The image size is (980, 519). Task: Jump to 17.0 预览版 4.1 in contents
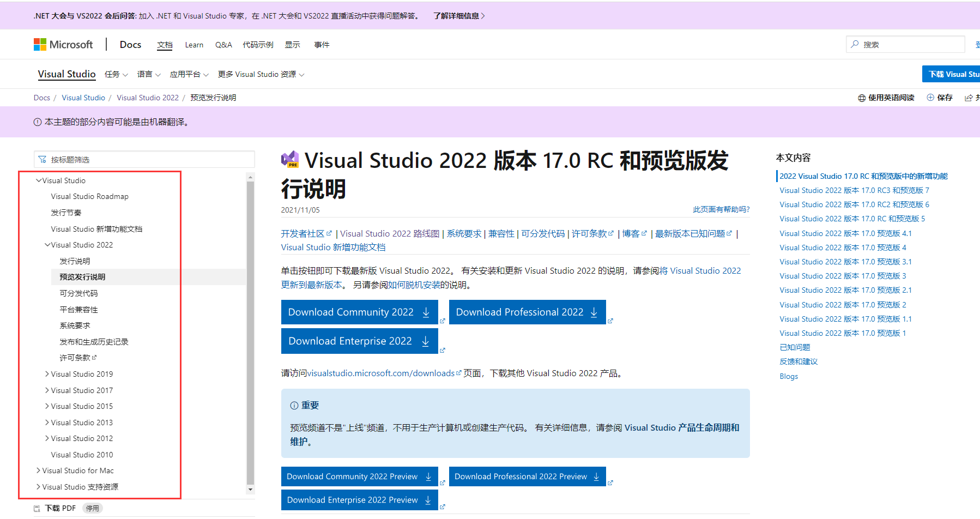pyautogui.click(x=845, y=233)
